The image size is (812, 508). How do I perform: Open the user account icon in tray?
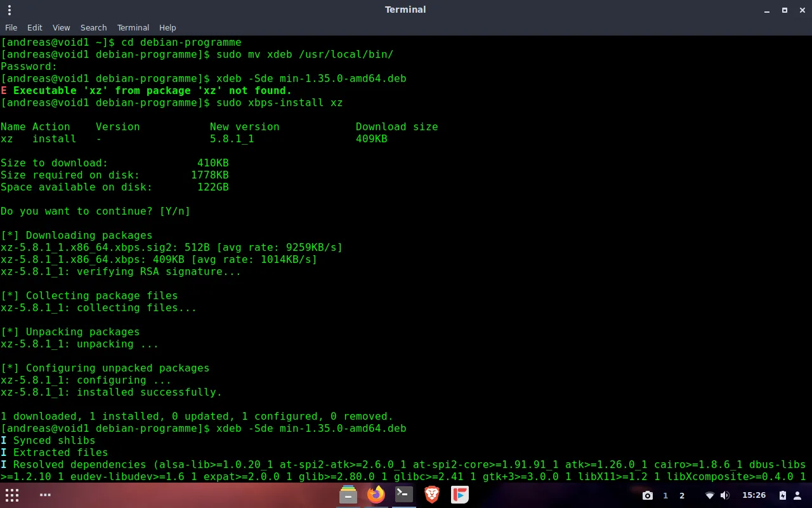[x=797, y=495]
